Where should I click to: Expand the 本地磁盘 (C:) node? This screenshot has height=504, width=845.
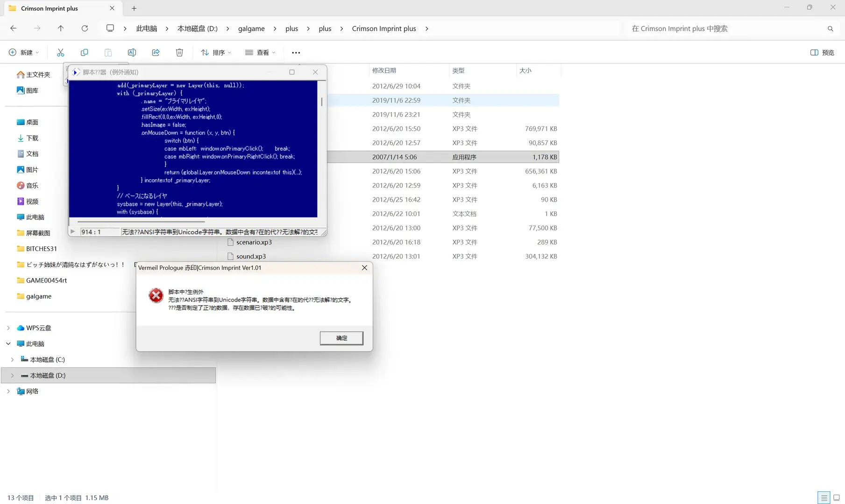pyautogui.click(x=12, y=360)
